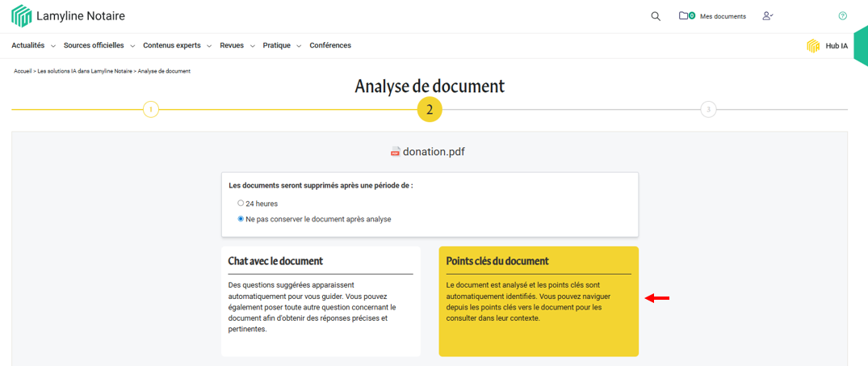Expand the Revues dropdown chevron

coord(253,46)
